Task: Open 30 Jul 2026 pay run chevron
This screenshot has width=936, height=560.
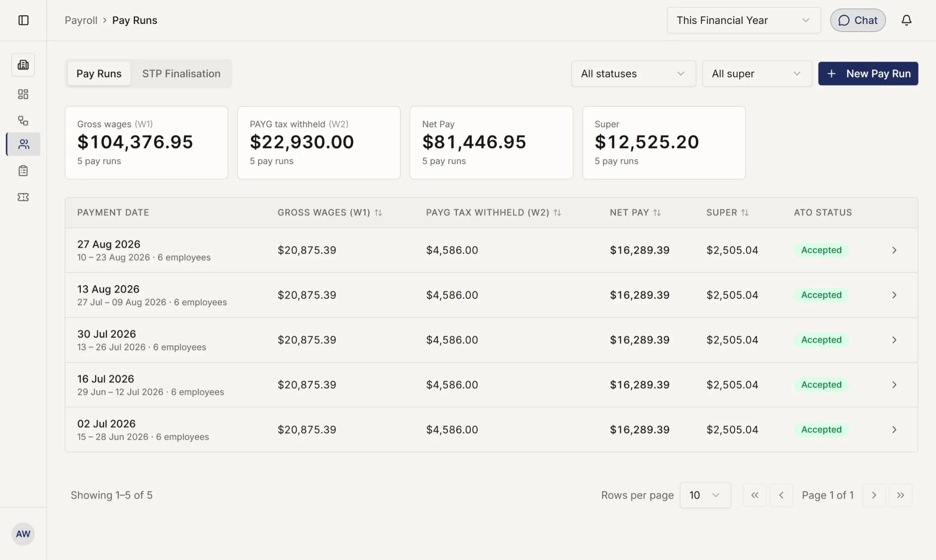Action: tap(894, 340)
